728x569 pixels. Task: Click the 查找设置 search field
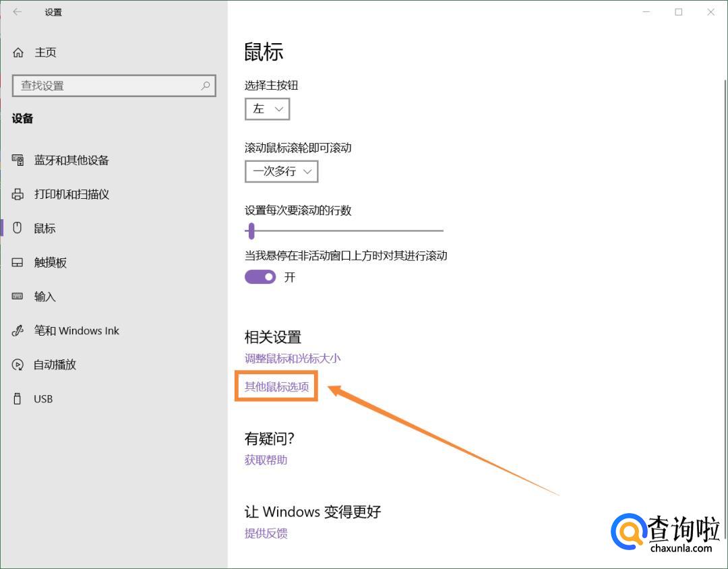click(x=114, y=86)
